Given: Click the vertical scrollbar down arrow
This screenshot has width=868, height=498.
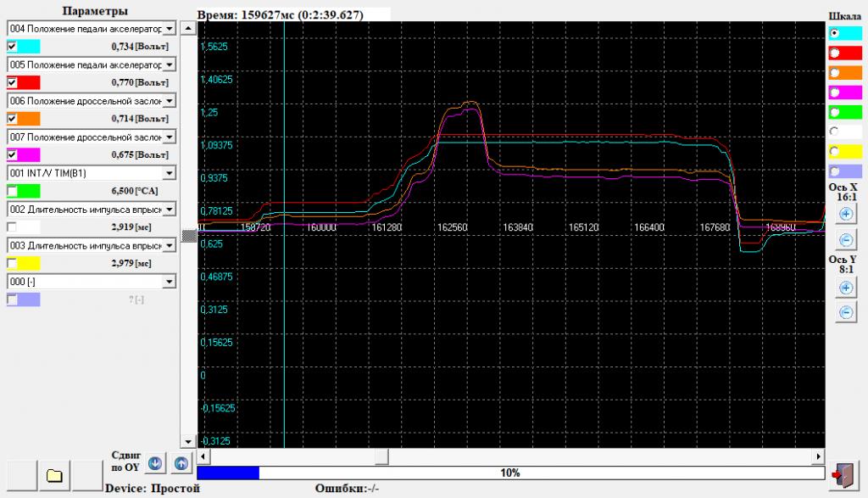Looking at the screenshot, I should click(x=188, y=441).
